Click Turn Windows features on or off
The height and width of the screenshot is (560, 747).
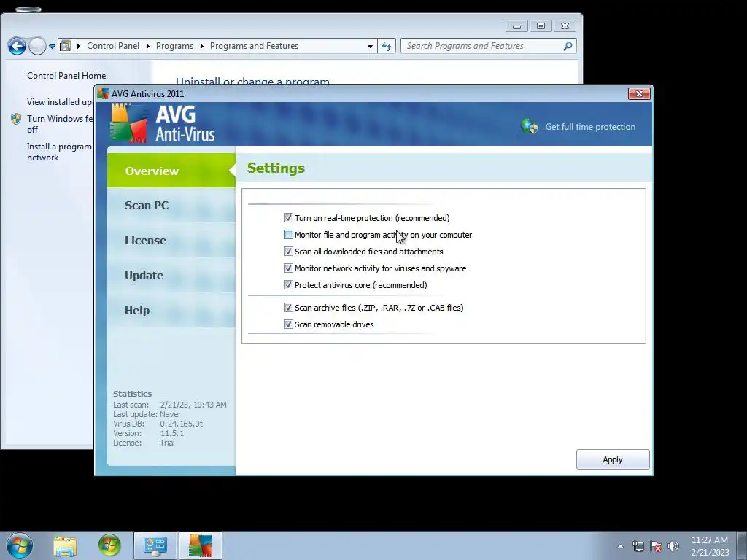60,124
